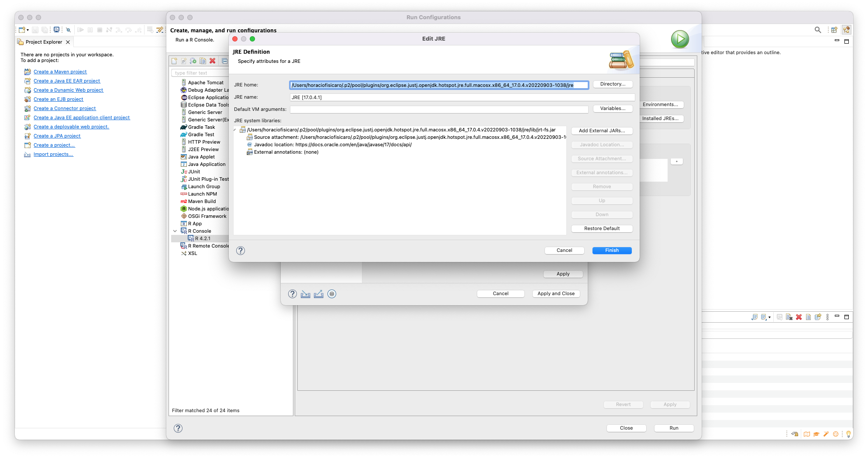
Task: Click Duplicate launch configuration icon
Action: tap(203, 61)
